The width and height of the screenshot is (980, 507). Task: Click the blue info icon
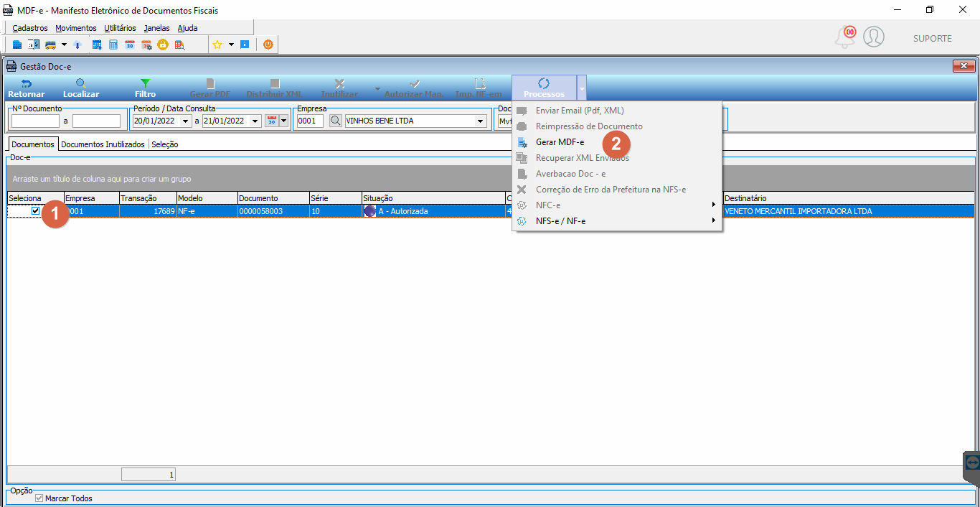tap(245, 45)
